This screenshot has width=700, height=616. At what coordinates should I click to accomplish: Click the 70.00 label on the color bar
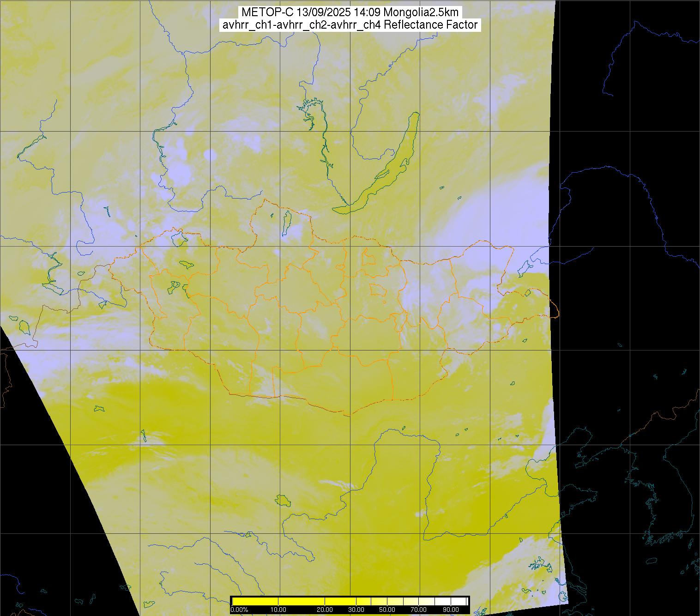point(418,610)
